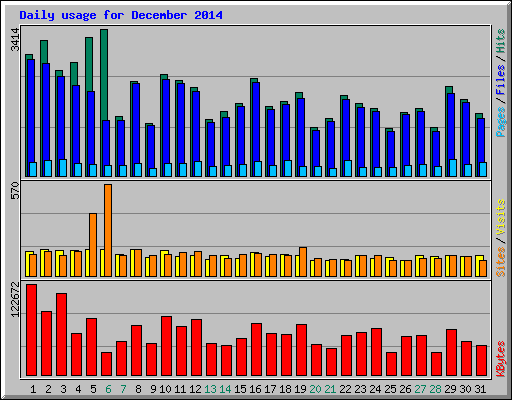512x400 pixels.
Task: Click day label 15 on the x-axis
Action: [240, 389]
